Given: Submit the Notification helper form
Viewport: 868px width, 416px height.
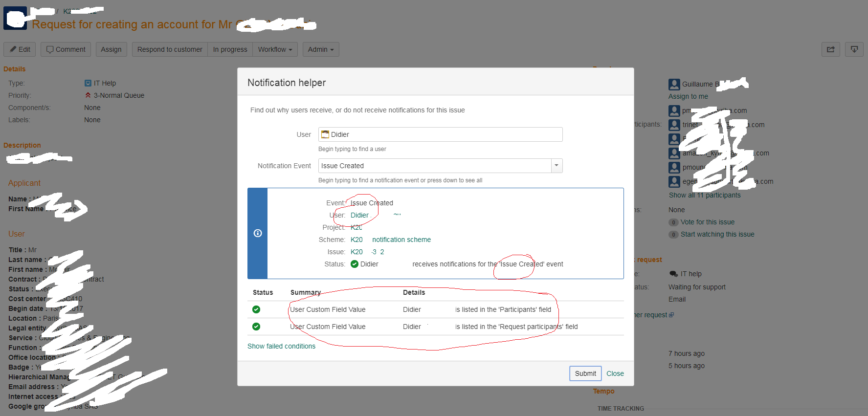Looking at the screenshot, I should [x=585, y=373].
